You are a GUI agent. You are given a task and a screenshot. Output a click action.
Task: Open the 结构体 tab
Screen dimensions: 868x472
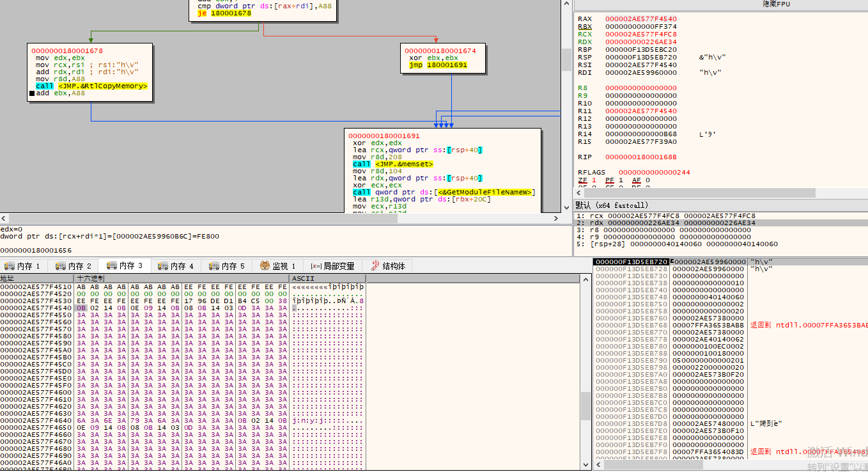click(387, 265)
